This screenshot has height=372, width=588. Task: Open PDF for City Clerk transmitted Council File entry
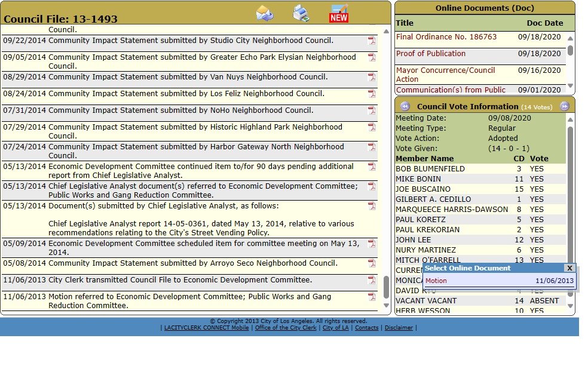click(372, 281)
